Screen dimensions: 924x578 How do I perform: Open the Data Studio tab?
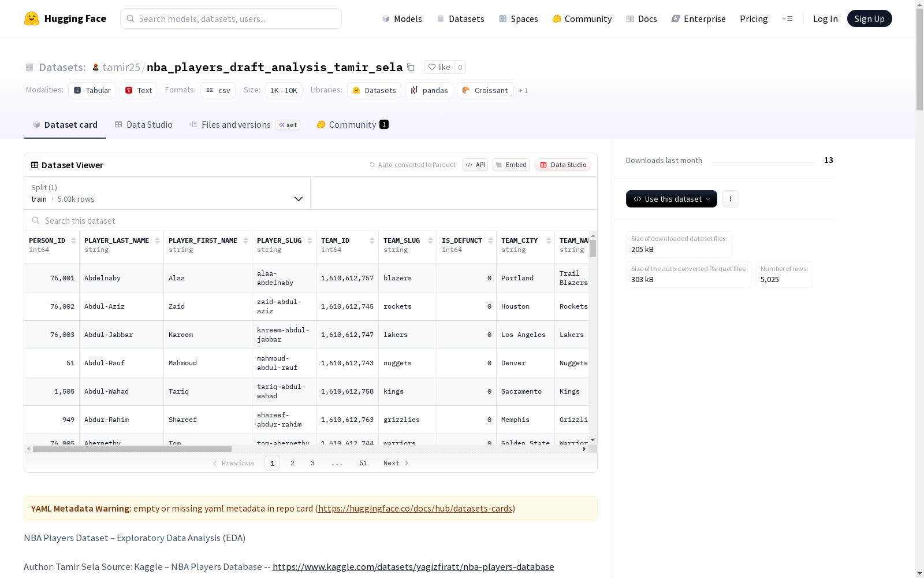[x=144, y=124]
